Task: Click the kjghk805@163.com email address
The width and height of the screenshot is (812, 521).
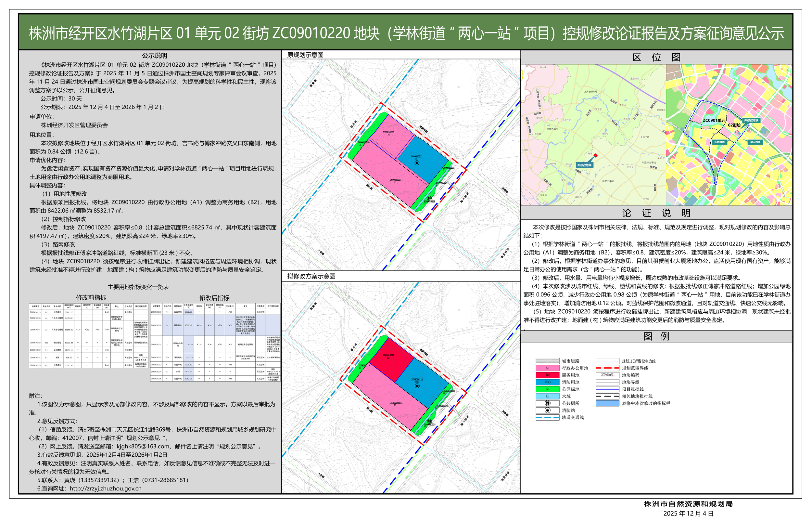Action: point(143,447)
